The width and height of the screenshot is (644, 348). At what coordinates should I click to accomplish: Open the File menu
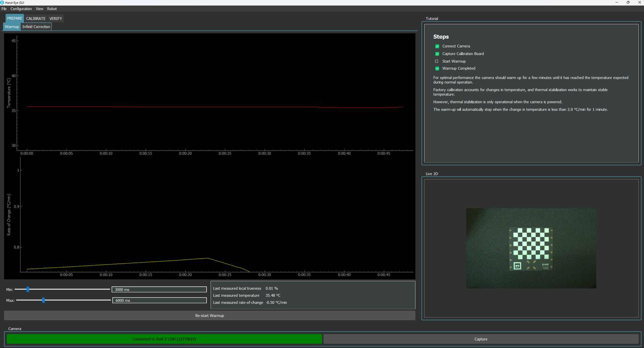(4, 9)
